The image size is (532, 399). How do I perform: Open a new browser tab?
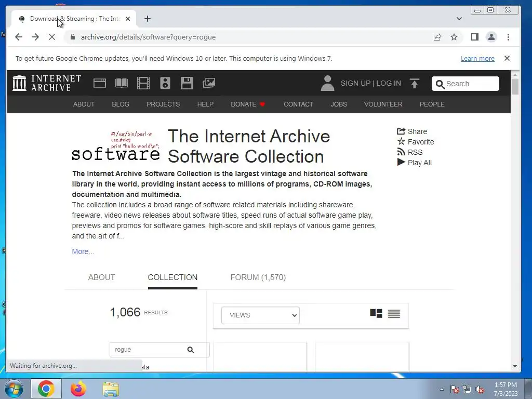(147, 19)
